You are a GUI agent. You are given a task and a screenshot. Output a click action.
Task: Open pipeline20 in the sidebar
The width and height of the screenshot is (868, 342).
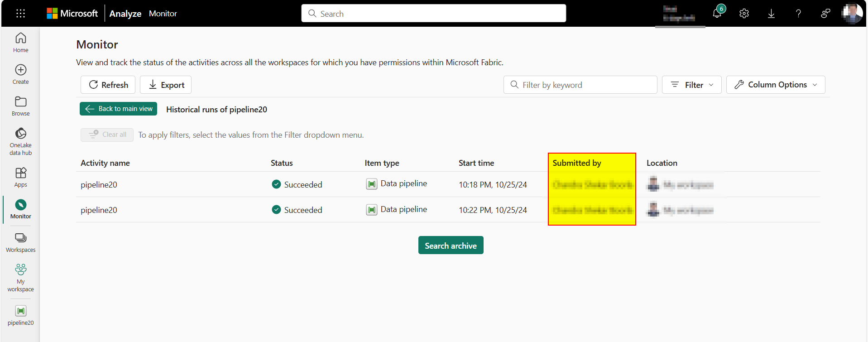coord(21,315)
